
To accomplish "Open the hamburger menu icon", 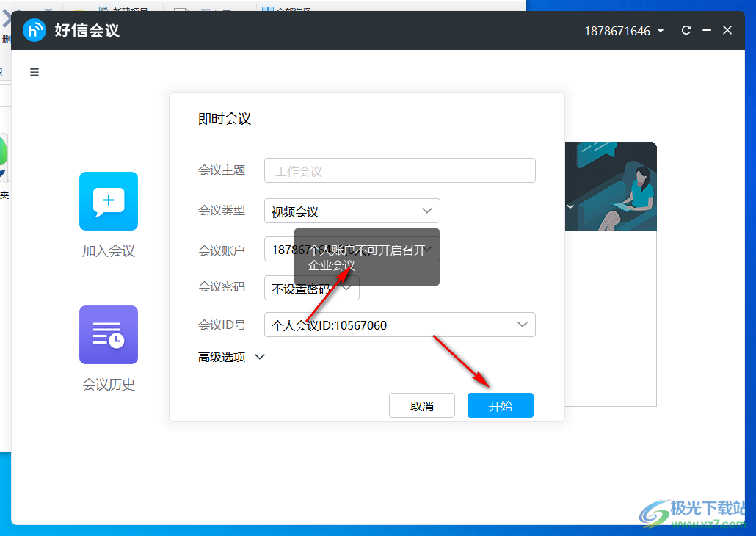I will 34,72.
